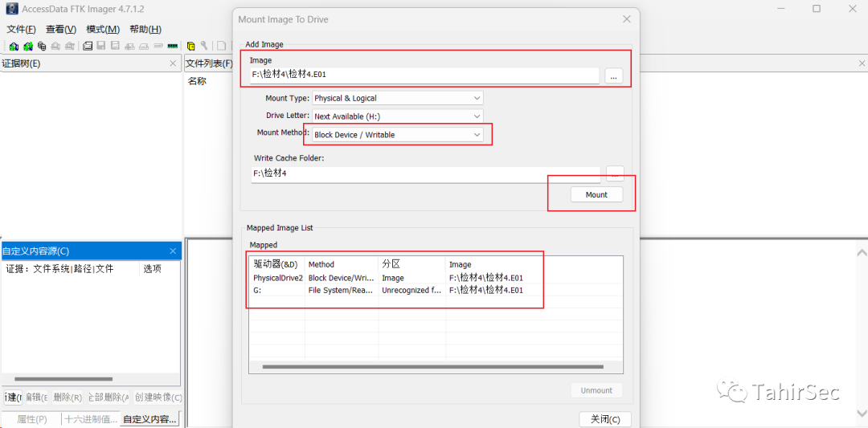Open the 文件(F) menu
This screenshot has height=428, width=868.
point(21,29)
